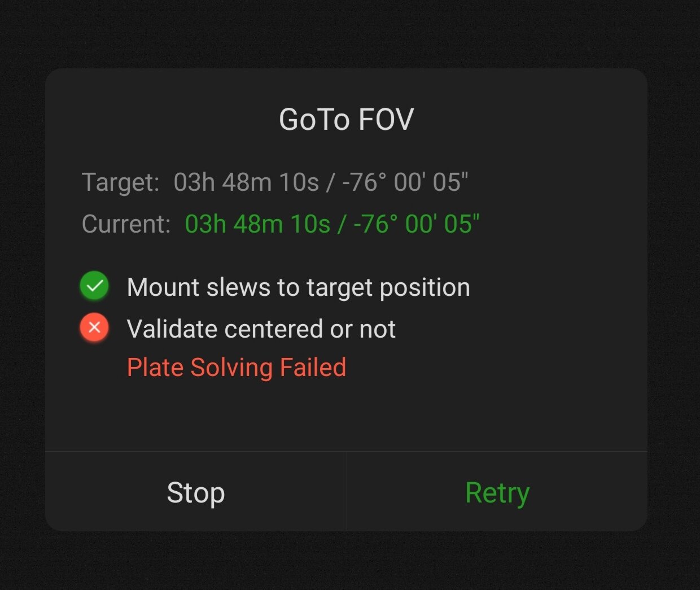Viewport: 700px width, 590px height.
Task: Click the GoTo FOV dialog title
Action: (x=346, y=120)
